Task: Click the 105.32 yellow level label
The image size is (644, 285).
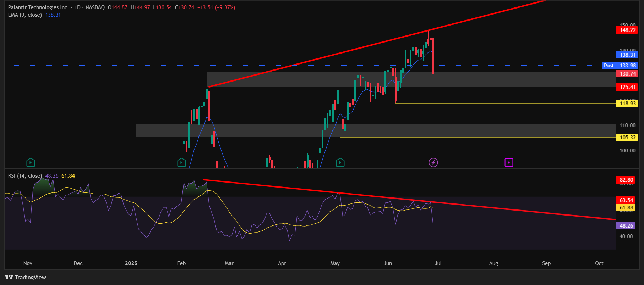Action: 627,138
